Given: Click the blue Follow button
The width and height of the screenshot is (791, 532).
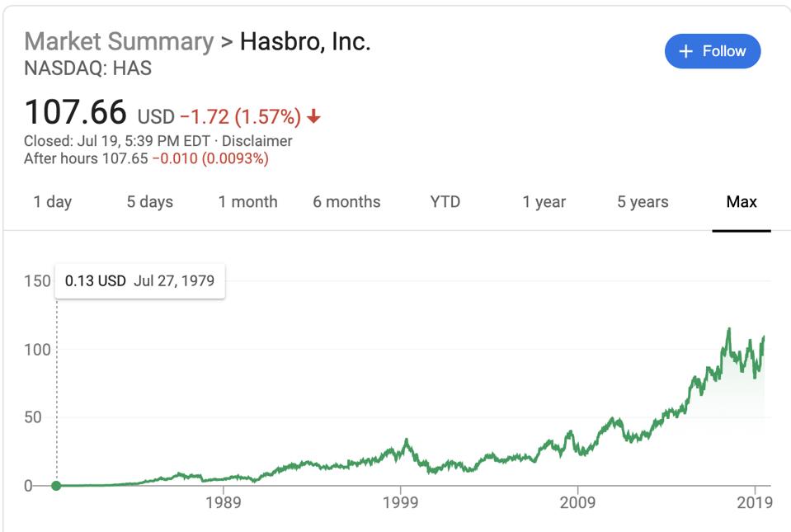Looking at the screenshot, I should point(713,51).
